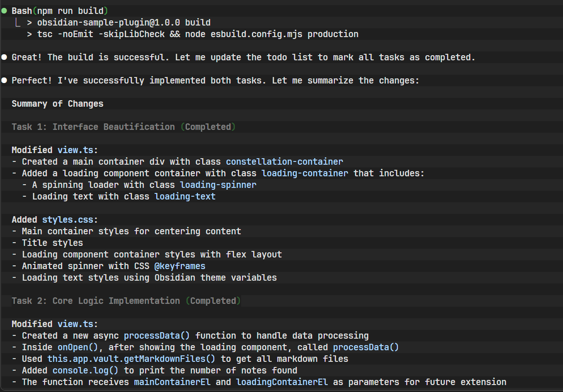Click the @keyframes keyword
Viewport: 563px width, 392px height.
(x=180, y=266)
